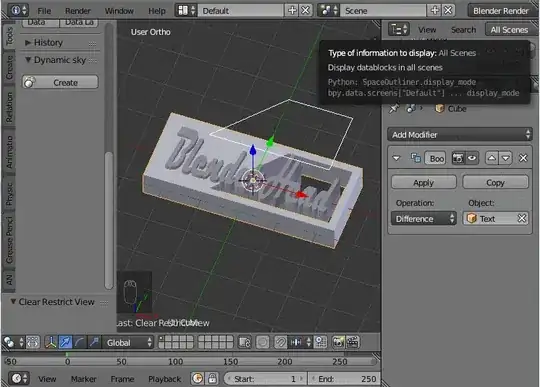Viewport: 540px width, 387px height.
Task: Click the OpenGL render animation clapper icon
Action: point(352,343)
